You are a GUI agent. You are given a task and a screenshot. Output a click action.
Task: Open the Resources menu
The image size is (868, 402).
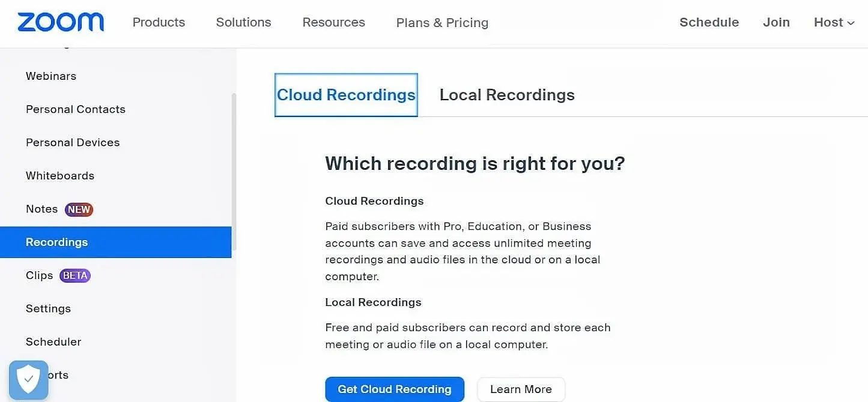[333, 22]
